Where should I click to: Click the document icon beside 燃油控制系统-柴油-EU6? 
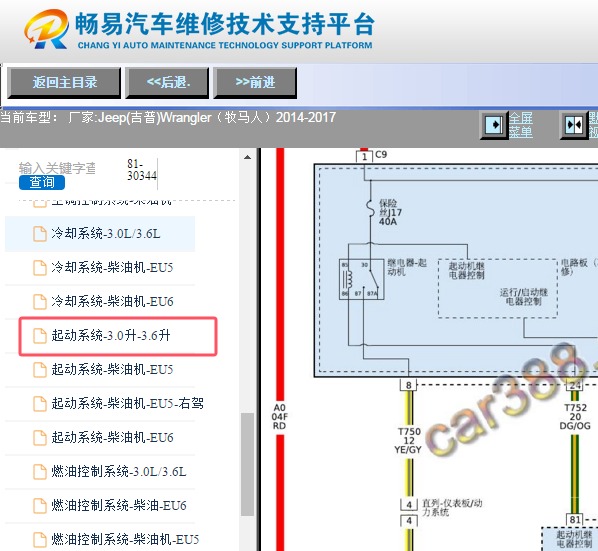point(40,506)
